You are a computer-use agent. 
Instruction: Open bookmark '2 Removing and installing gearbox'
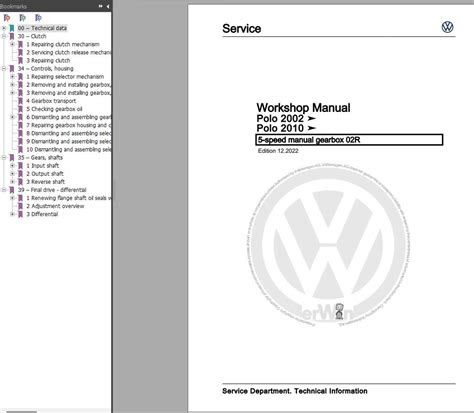tap(69, 85)
